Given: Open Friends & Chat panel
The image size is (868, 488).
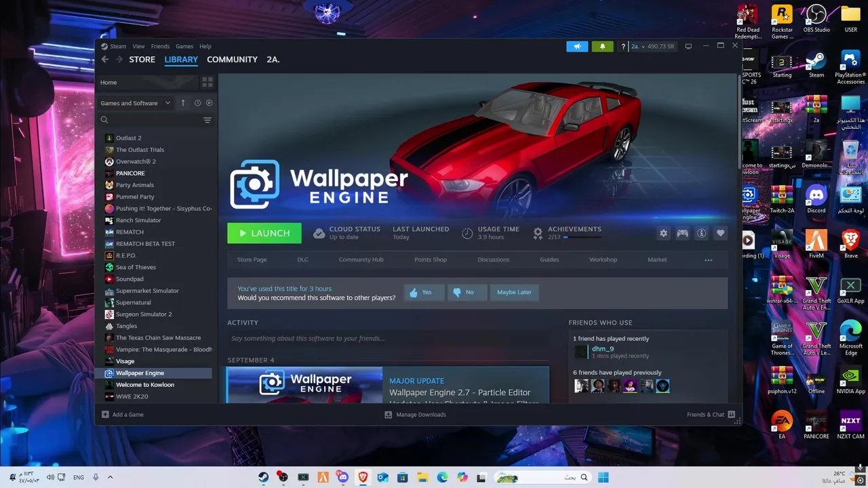Looking at the screenshot, I should click(711, 414).
